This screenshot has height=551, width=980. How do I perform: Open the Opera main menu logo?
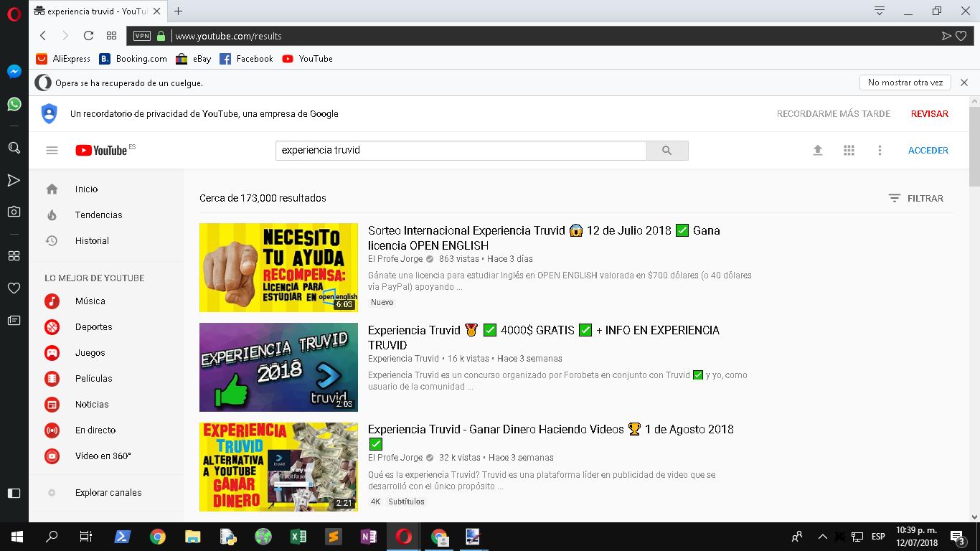click(14, 14)
